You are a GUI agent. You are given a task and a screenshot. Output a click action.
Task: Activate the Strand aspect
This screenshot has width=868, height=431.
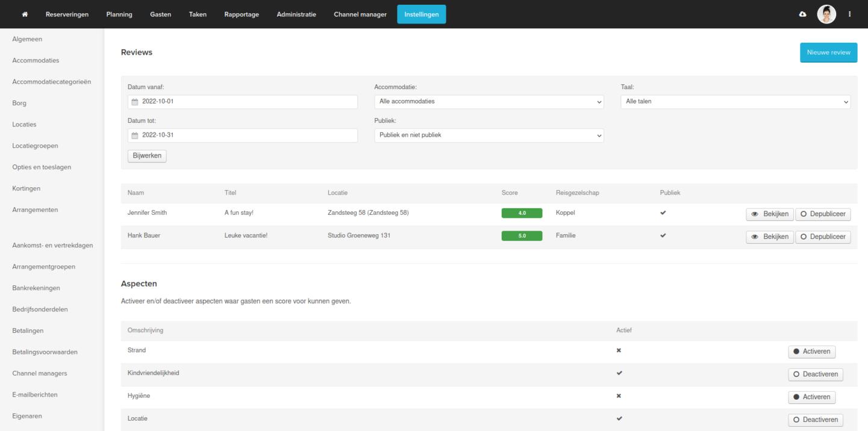pyautogui.click(x=811, y=352)
